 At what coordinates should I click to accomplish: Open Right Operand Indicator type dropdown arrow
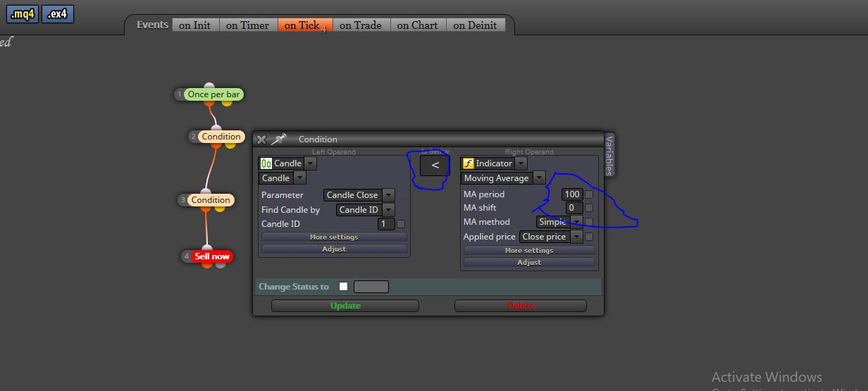click(521, 163)
